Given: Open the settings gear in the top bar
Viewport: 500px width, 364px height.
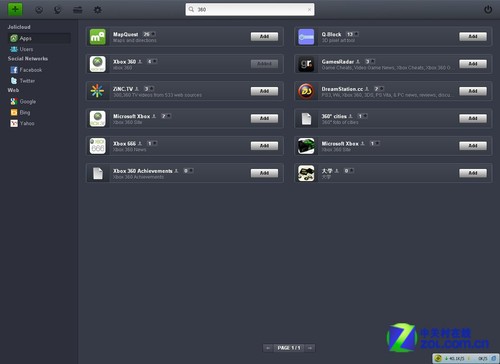Looking at the screenshot, I should point(97,10).
